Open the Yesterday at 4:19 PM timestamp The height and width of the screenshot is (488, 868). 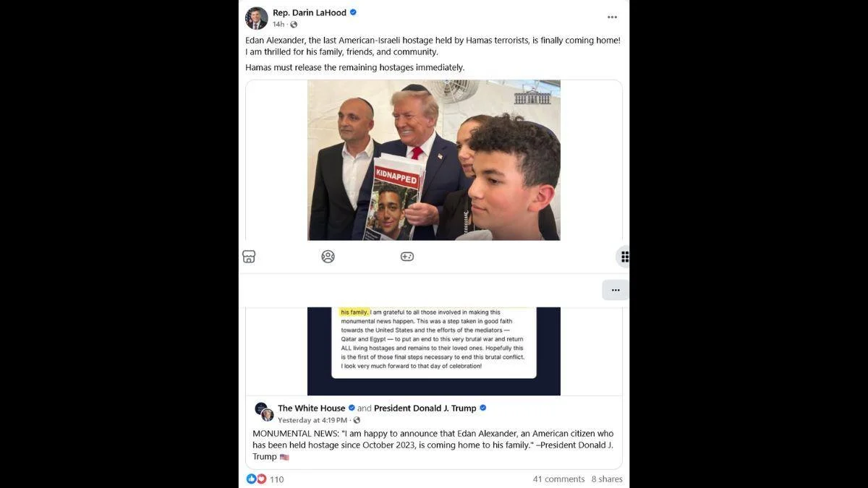point(312,420)
